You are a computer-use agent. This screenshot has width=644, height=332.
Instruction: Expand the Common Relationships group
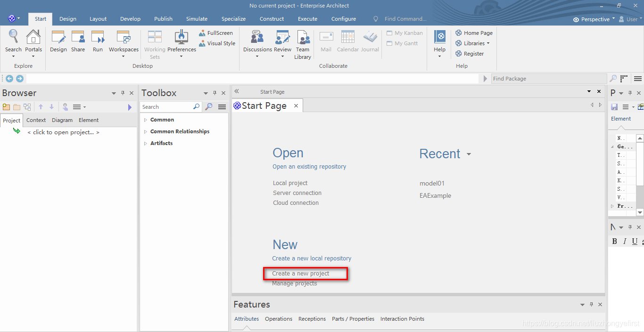coord(145,131)
